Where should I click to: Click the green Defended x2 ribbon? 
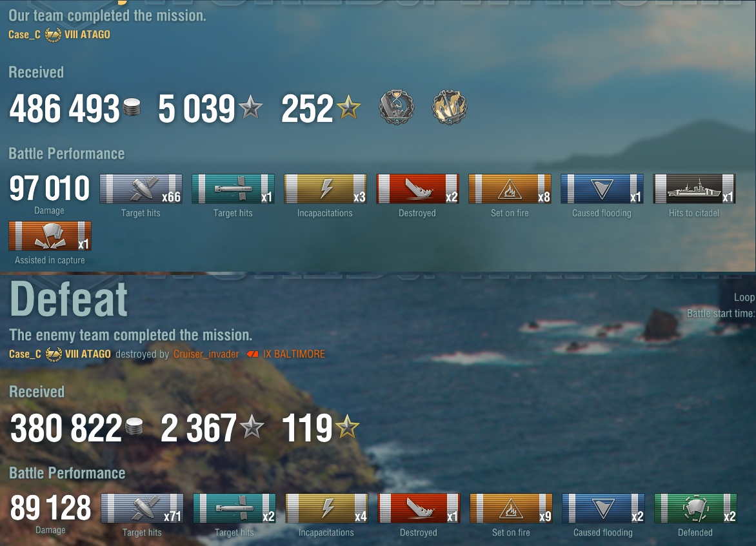coord(695,509)
